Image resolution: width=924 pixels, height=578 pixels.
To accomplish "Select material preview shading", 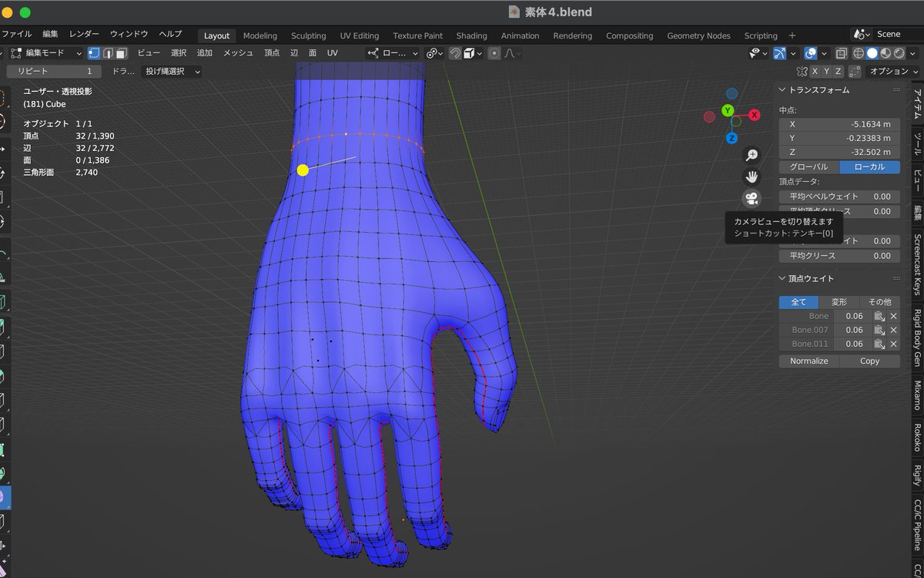I will (x=885, y=53).
